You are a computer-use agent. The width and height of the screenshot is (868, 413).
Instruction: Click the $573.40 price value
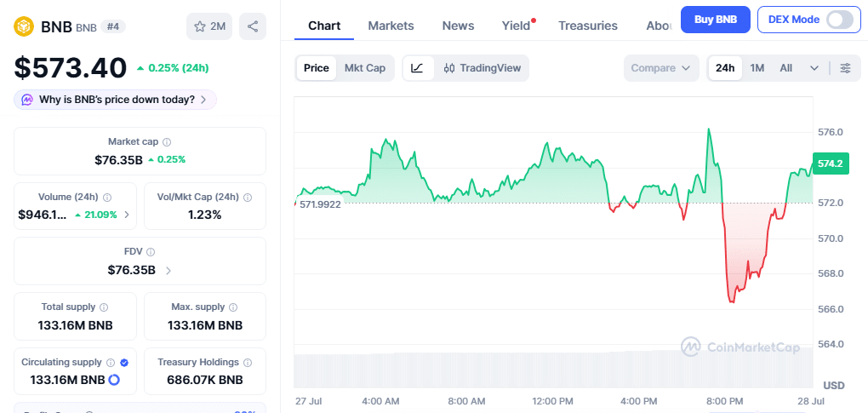click(x=71, y=68)
